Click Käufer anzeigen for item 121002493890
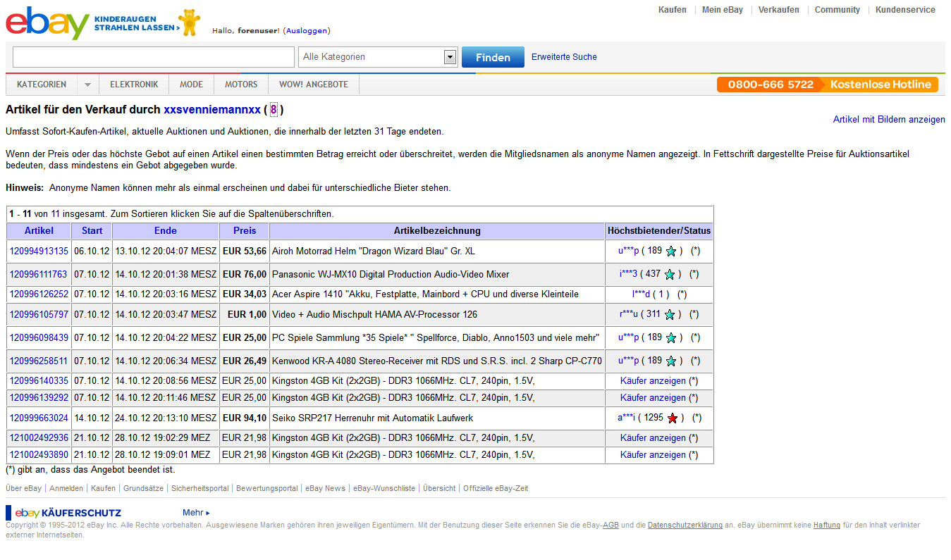This screenshot has width=951, height=560. [x=653, y=455]
